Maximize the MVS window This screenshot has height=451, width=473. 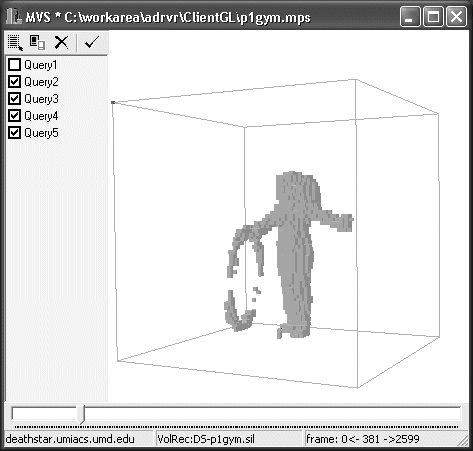point(433,16)
